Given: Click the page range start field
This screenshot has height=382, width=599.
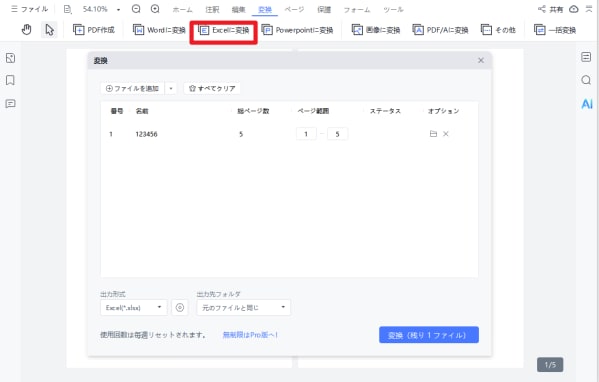Looking at the screenshot, I should [x=306, y=134].
